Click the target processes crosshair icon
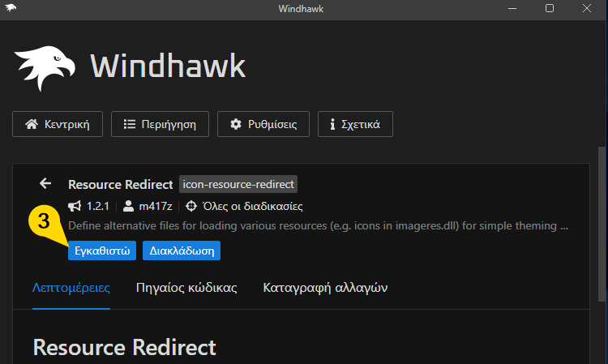The height and width of the screenshot is (364, 608). [191, 206]
